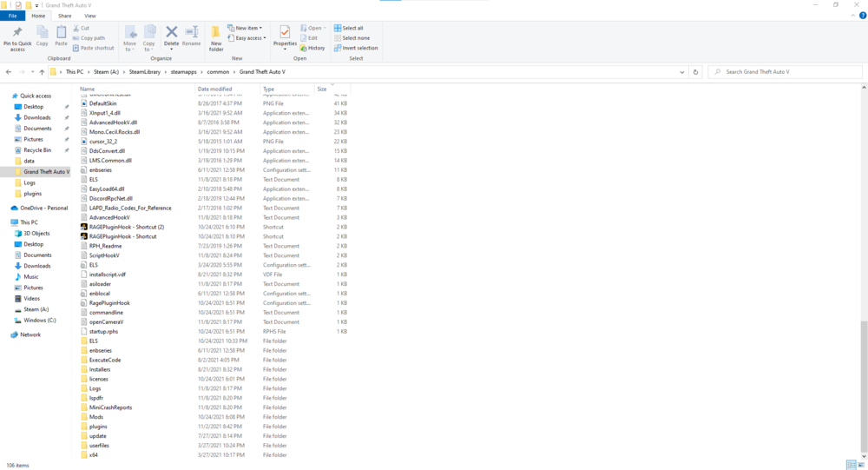Select the installscript.vdf file
Image resolution: width=868 pixels, height=470 pixels.
108,275
